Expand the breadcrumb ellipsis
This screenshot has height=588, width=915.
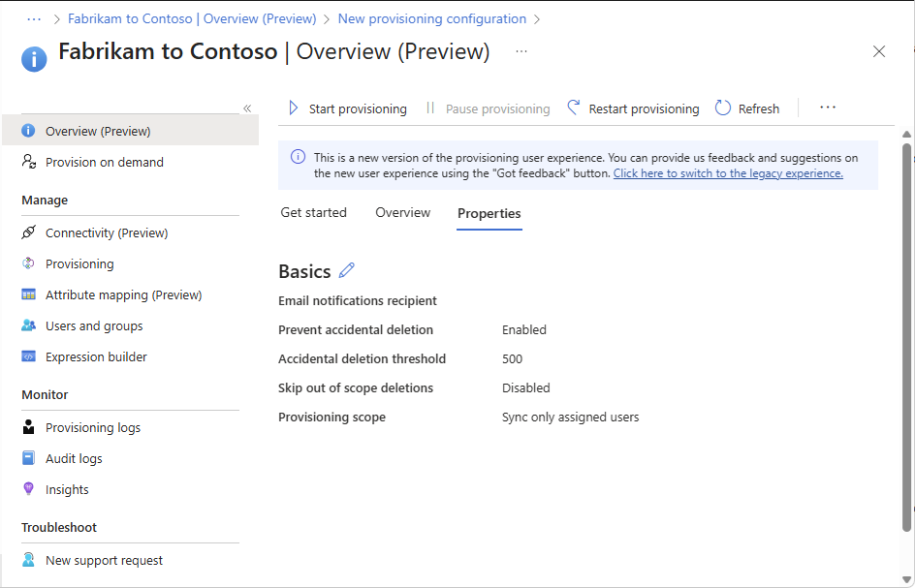click(x=35, y=19)
